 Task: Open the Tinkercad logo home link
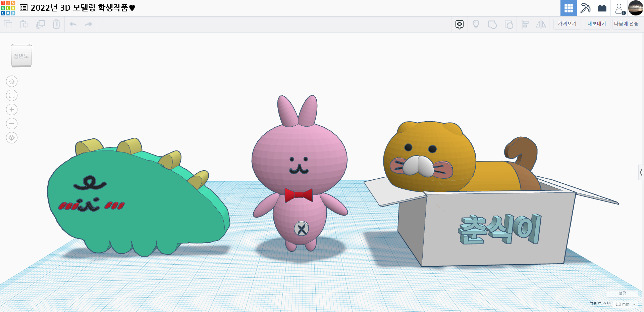tap(8, 8)
